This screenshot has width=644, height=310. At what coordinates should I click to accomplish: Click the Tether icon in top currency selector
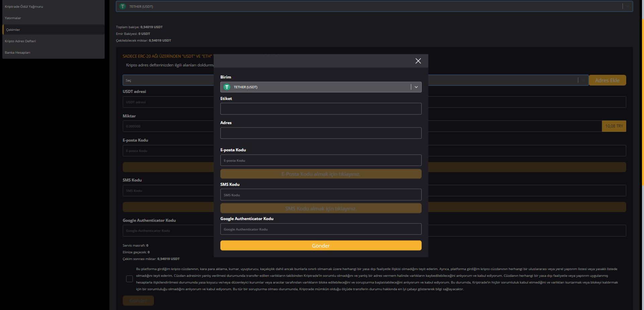pyautogui.click(x=123, y=6)
